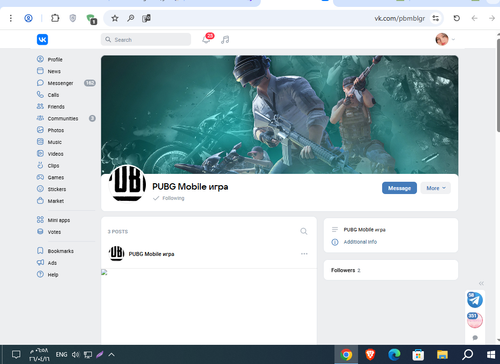Collapse chat sidebar double-chevron
500x364 pixels.
(x=481, y=283)
